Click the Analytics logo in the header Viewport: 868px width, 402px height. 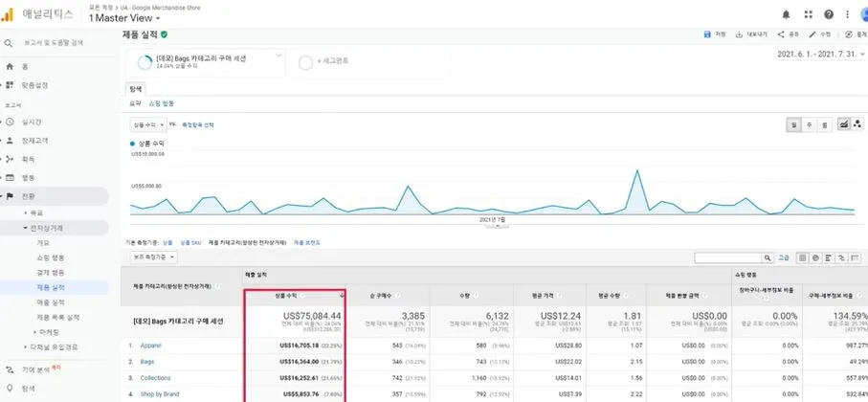(7, 14)
